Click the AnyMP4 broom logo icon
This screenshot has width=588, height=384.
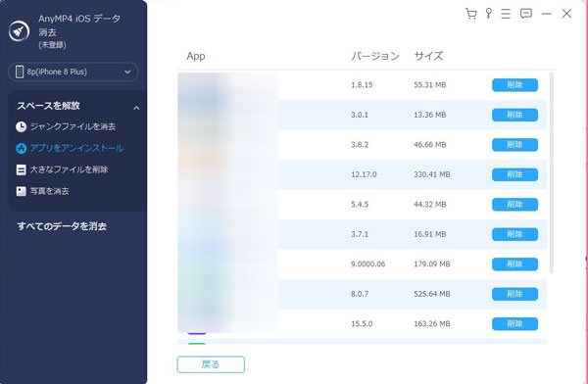19,31
